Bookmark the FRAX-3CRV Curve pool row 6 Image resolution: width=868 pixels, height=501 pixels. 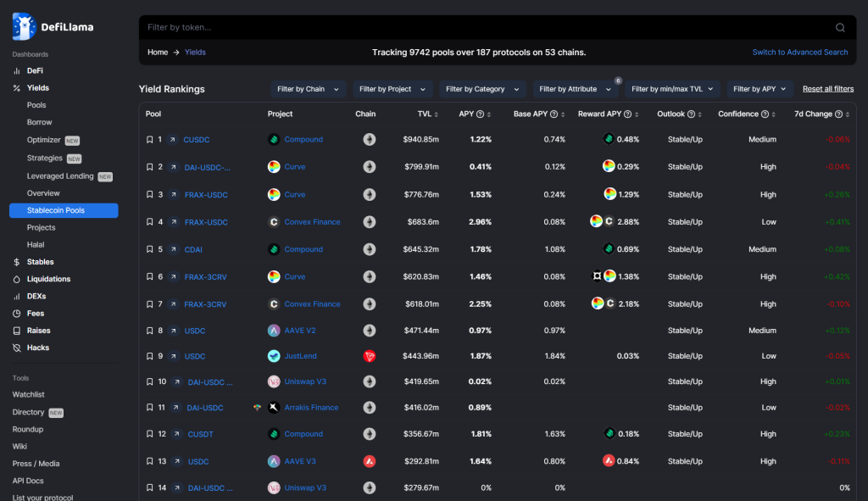(x=149, y=277)
